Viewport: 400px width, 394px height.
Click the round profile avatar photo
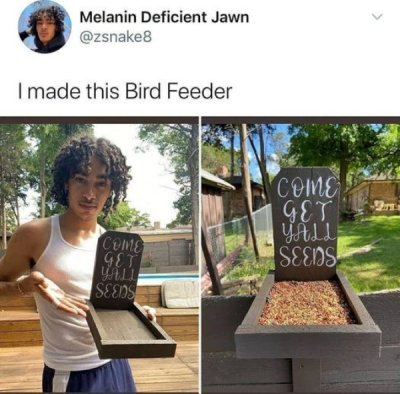pyautogui.click(x=45, y=27)
